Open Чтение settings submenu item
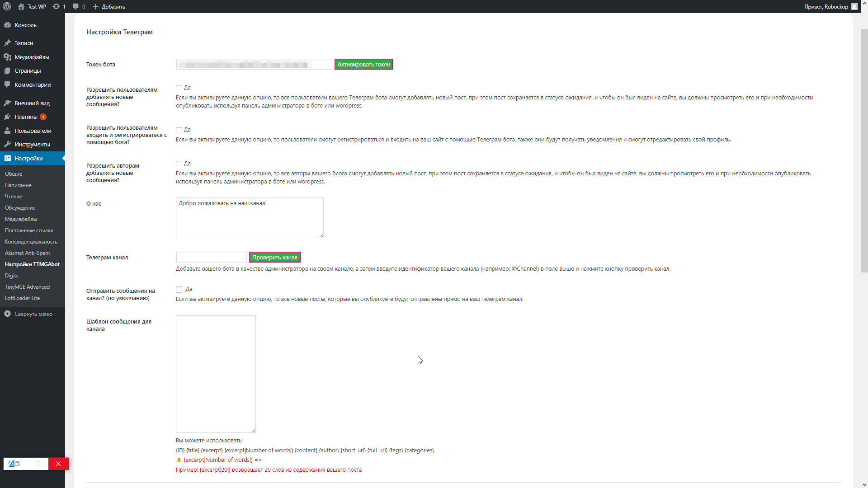Image resolution: width=868 pixels, height=488 pixels. coord(14,197)
